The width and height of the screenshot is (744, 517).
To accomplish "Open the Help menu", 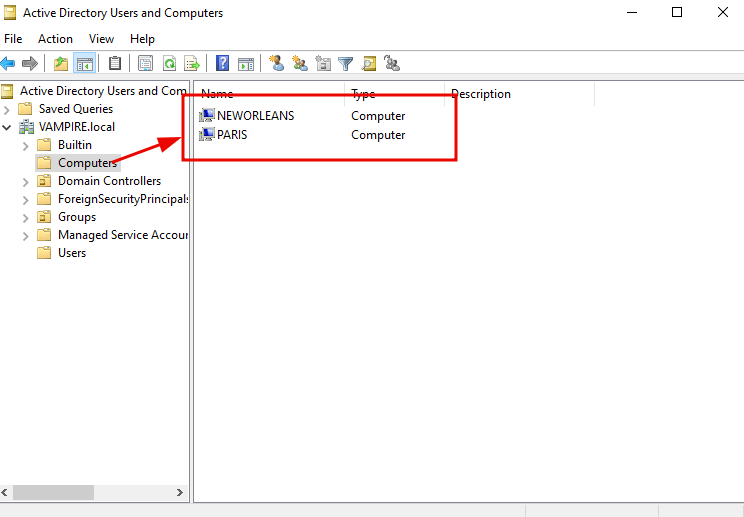I will pos(142,39).
